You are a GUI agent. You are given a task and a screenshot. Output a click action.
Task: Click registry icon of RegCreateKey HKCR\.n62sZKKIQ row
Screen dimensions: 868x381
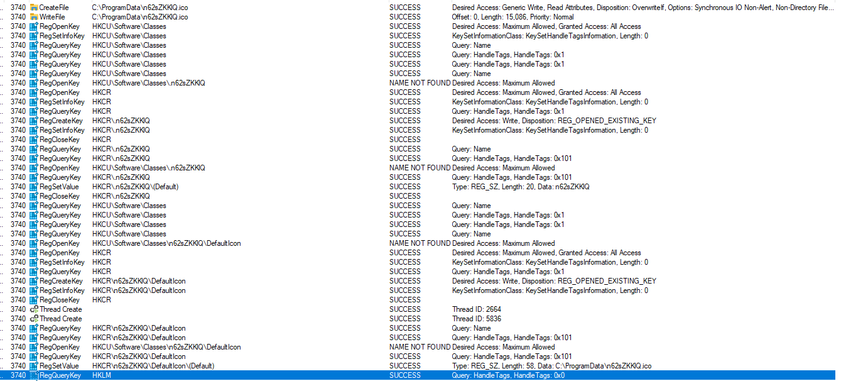point(34,121)
